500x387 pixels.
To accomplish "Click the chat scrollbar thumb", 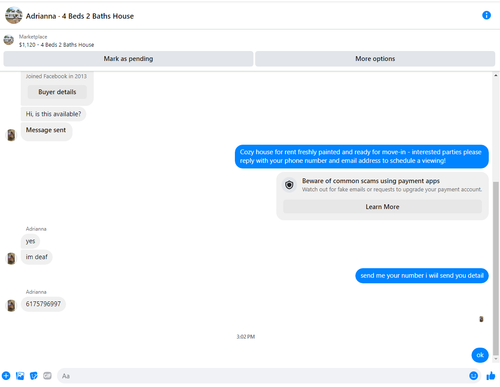I will (x=496, y=268).
